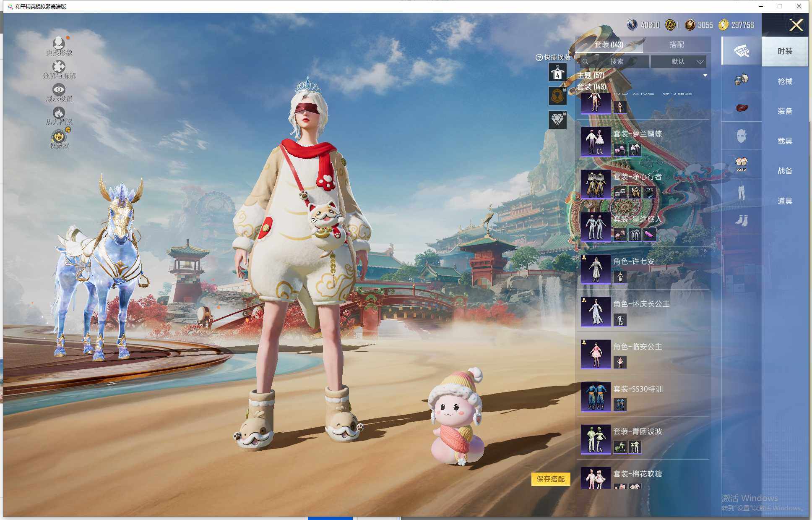Viewport: 812px width, 520px height.
Task: Open 热力档案 flame icon
Action: 59,113
